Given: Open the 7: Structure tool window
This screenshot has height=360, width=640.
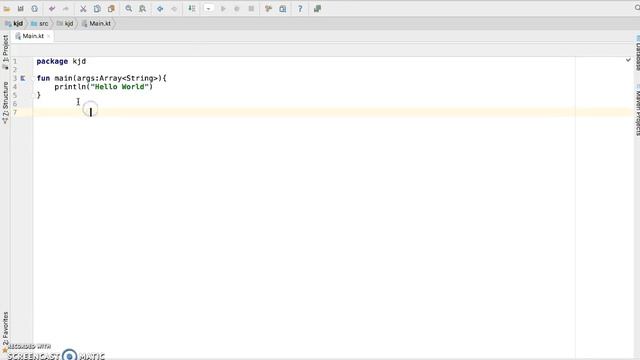Looking at the screenshot, I should pos(5,103).
